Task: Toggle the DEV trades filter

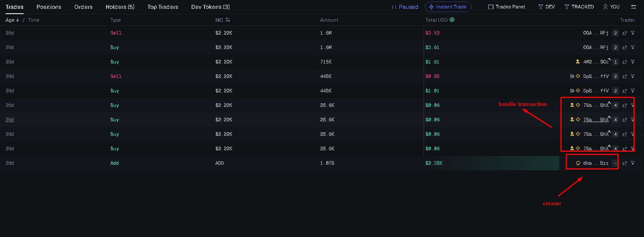Action: pos(546,7)
